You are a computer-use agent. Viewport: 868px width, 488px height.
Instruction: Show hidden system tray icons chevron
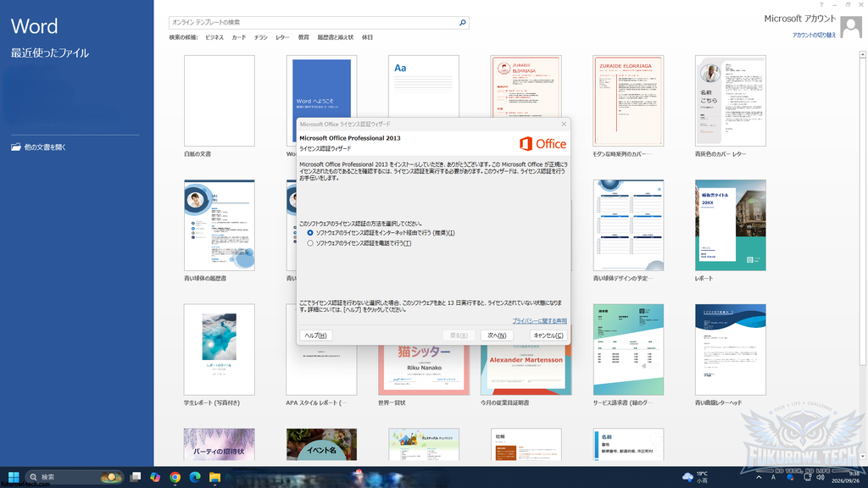(x=759, y=477)
